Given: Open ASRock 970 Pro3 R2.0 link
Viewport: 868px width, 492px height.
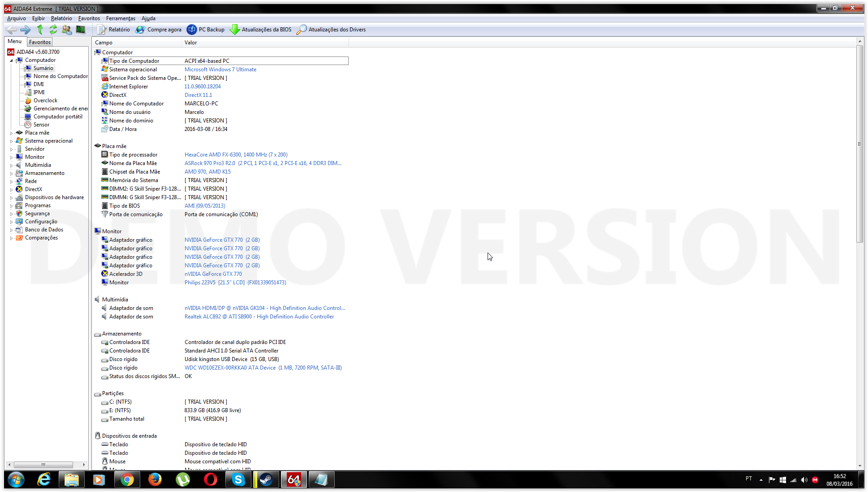Looking at the screenshot, I should tap(263, 163).
